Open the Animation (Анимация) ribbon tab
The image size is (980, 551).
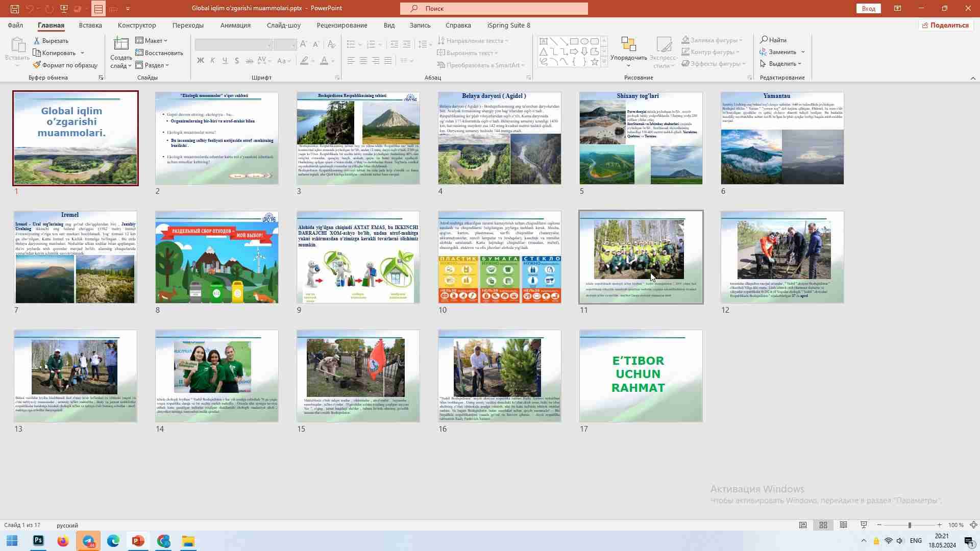(235, 25)
